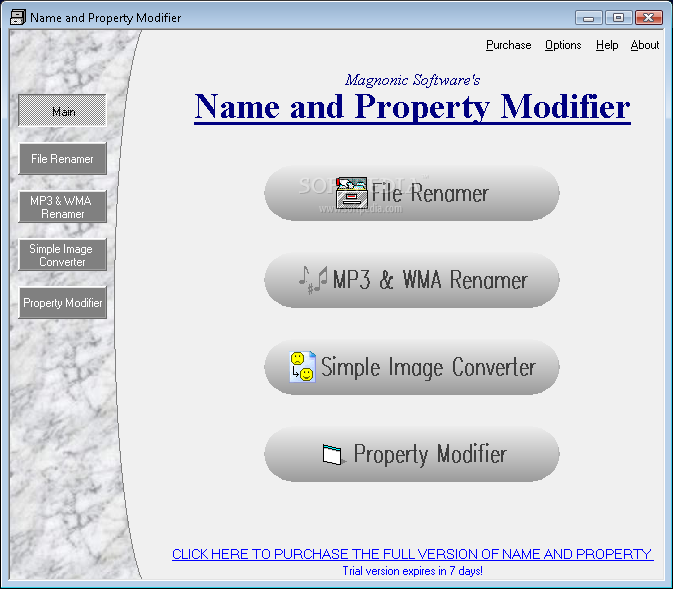673x589 pixels.
Task: Click the folder icon on Property Modifier
Action: click(x=334, y=455)
